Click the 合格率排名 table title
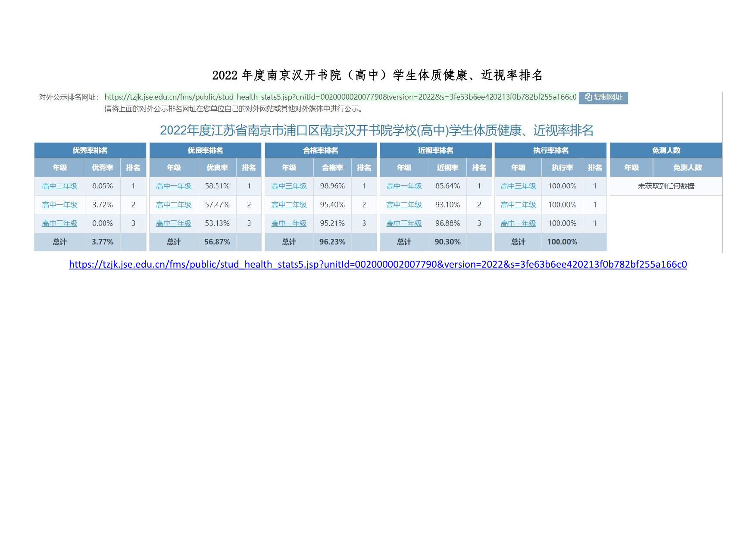 (320, 150)
